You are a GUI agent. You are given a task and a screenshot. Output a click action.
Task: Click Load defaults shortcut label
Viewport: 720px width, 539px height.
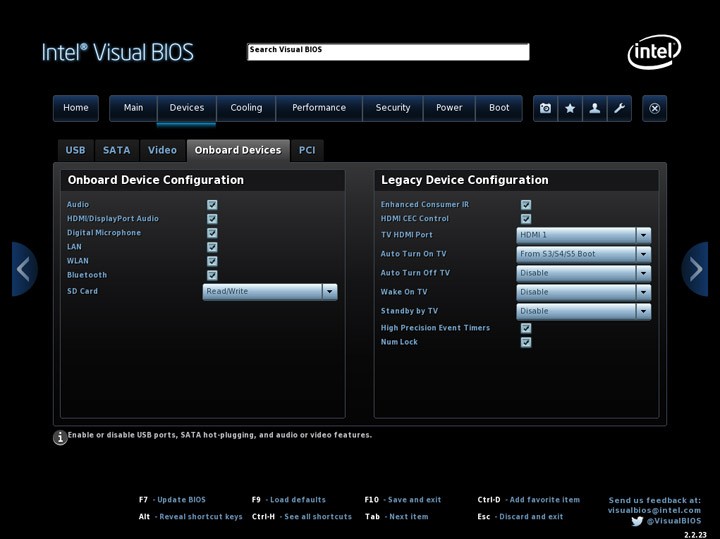tap(298, 500)
